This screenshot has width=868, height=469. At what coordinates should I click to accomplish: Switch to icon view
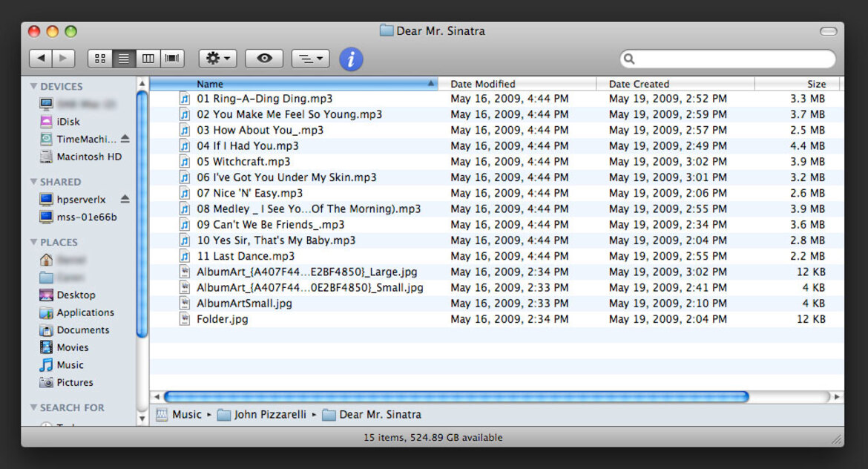coord(100,58)
